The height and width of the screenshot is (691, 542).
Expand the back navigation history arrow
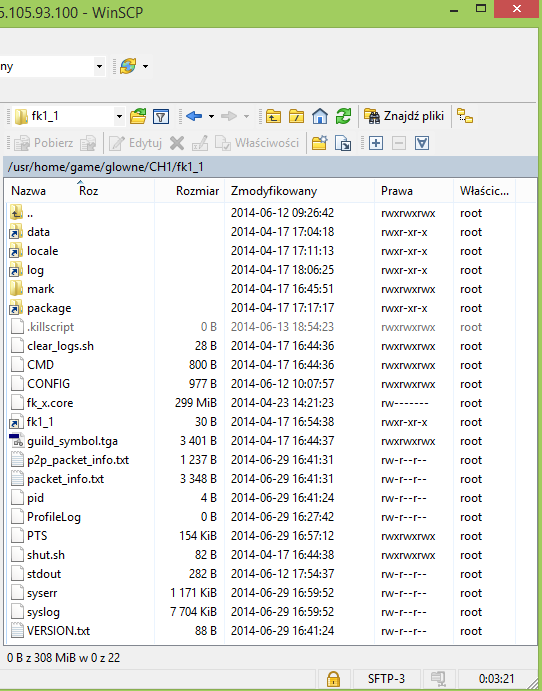coord(212,117)
